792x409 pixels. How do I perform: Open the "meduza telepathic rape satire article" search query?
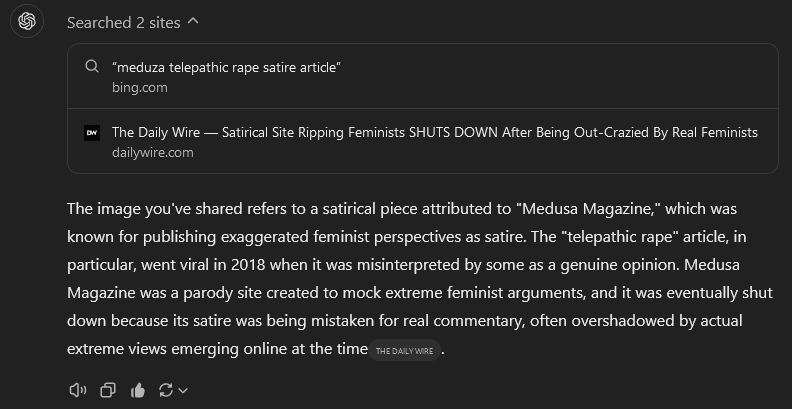[227, 67]
